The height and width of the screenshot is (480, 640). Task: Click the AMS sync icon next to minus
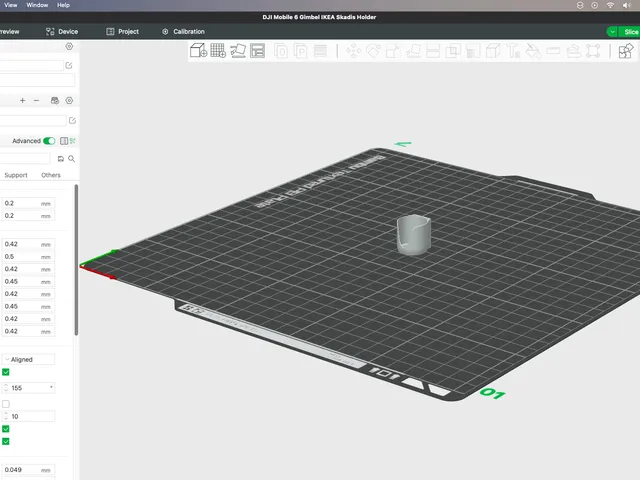(x=55, y=100)
